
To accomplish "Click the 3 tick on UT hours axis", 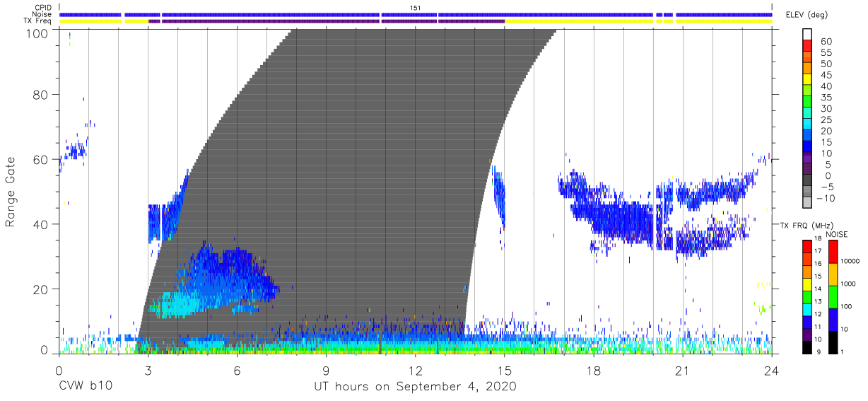I will pyautogui.click(x=148, y=369).
